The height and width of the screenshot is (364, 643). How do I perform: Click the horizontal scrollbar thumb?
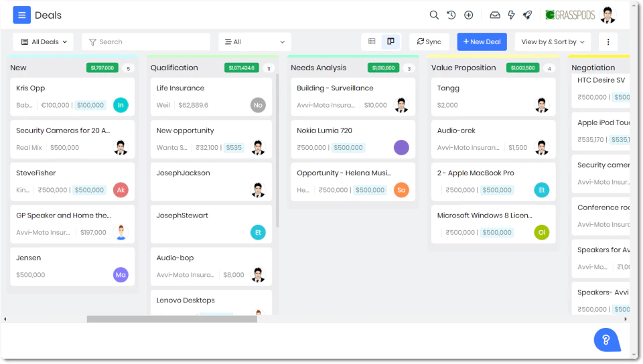pyautogui.click(x=172, y=319)
